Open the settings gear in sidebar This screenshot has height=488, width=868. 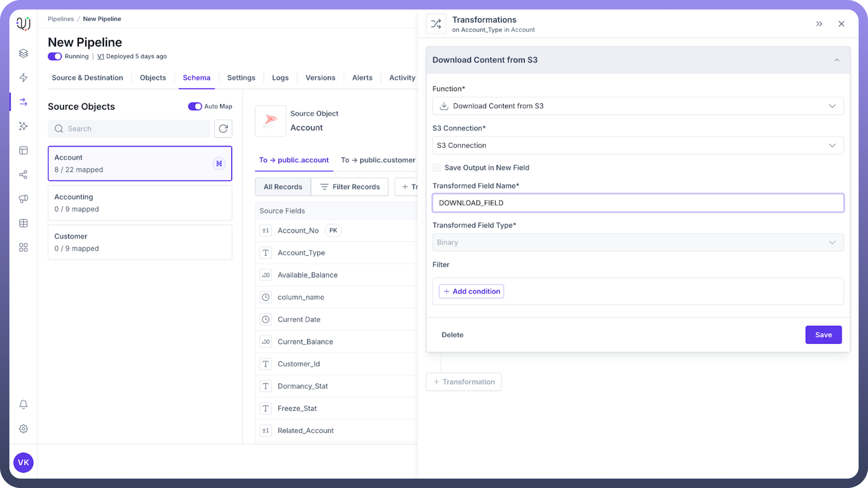click(23, 429)
